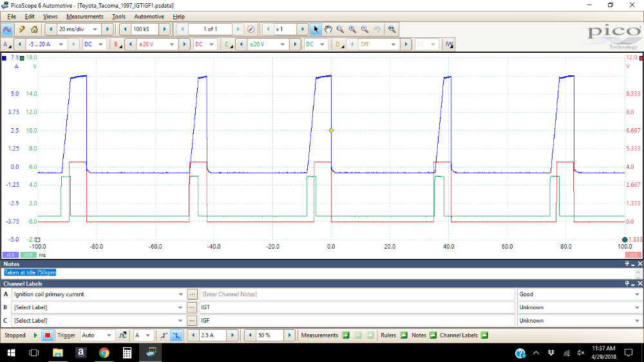Open the home view icon
The width and height of the screenshot is (644, 362).
click(35, 29)
